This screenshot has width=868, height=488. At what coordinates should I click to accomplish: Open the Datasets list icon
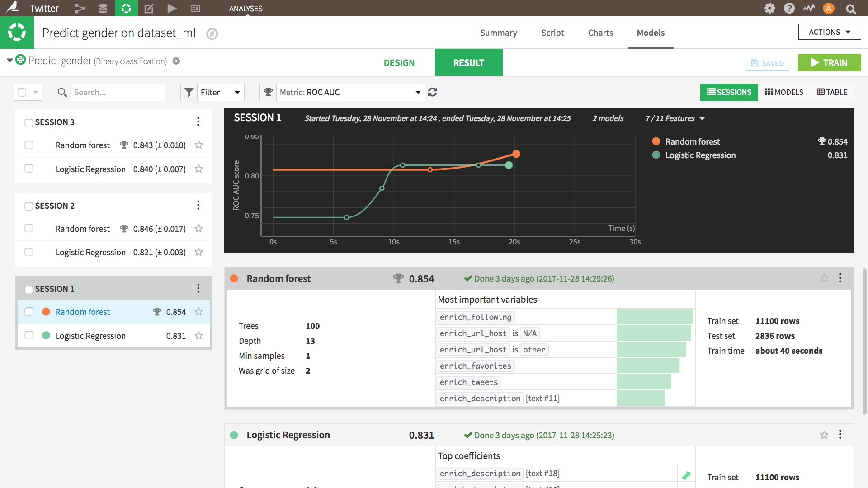coord(103,8)
